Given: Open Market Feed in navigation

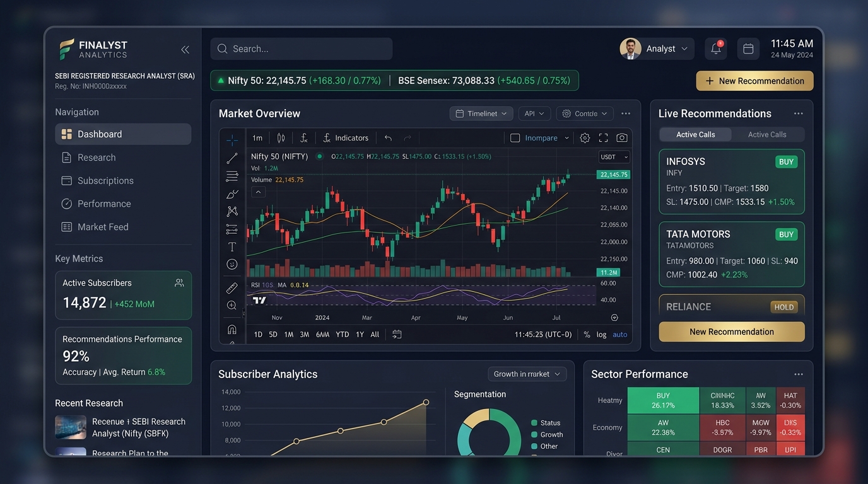Looking at the screenshot, I should [x=123, y=227].
